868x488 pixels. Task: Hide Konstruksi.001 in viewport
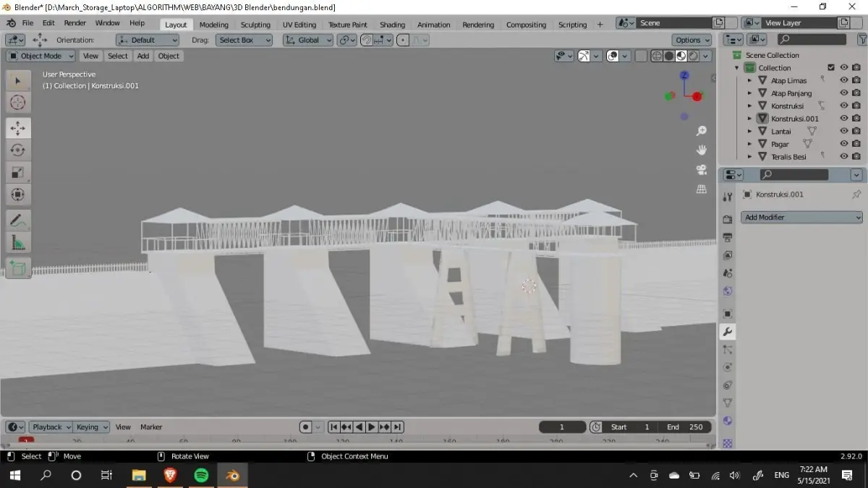(843, 119)
